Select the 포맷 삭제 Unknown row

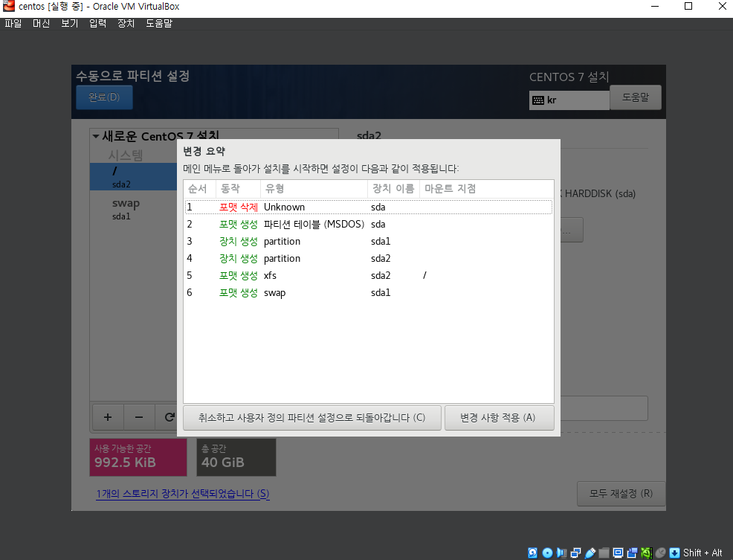pyautogui.click(x=369, y=207)
